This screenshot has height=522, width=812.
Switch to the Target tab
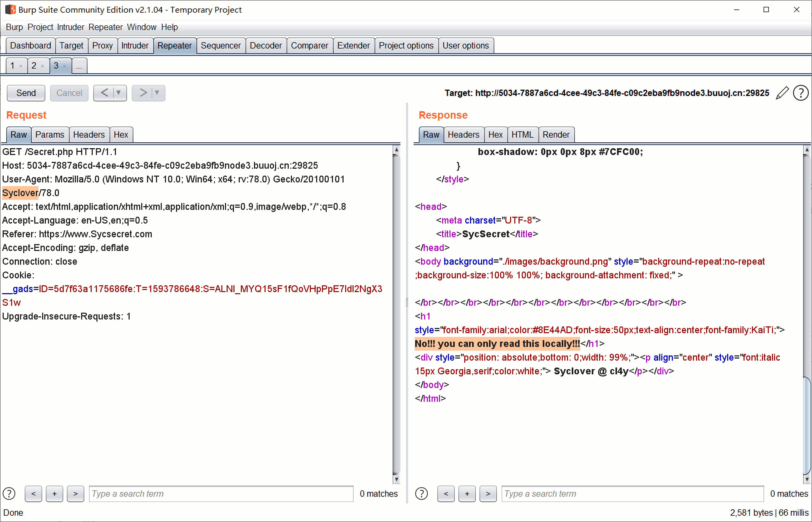pyautogui.click(x=71, y=45)
